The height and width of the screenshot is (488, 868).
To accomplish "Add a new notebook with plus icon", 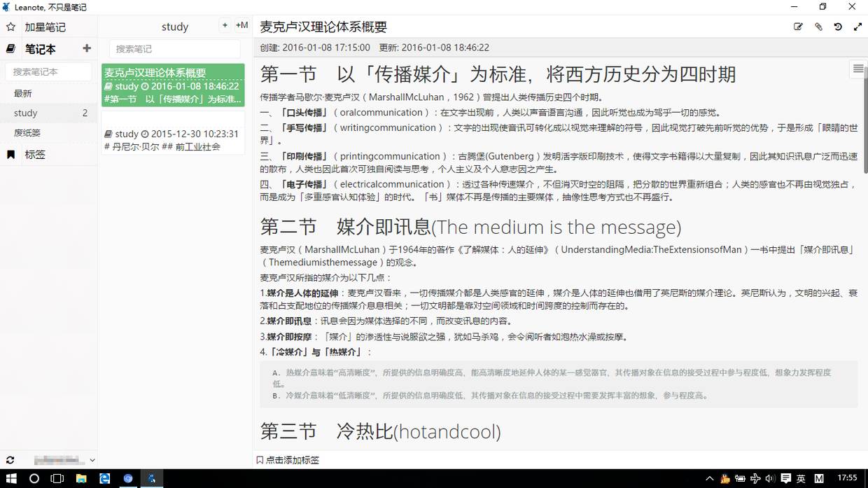I will click(87, 48).
